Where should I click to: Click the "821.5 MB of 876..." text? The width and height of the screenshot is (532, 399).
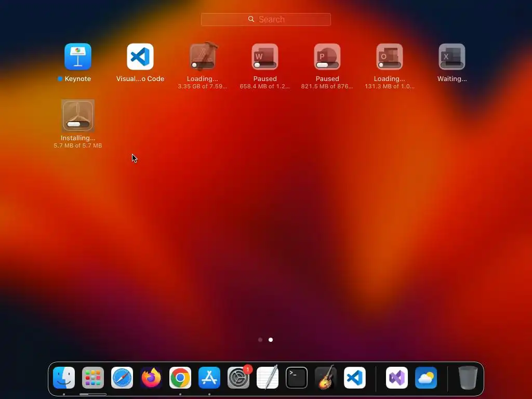(x=327, y=86)
